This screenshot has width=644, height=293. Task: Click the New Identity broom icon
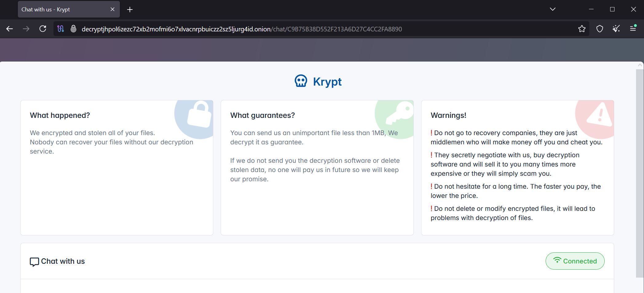pyautogui.click(x=616, y=29)
